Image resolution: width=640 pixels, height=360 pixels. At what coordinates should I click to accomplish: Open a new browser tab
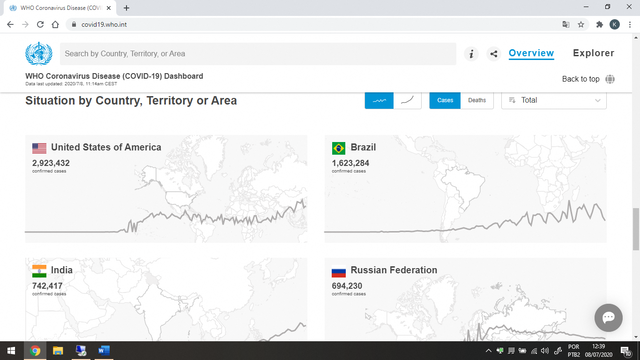point(126,8)
